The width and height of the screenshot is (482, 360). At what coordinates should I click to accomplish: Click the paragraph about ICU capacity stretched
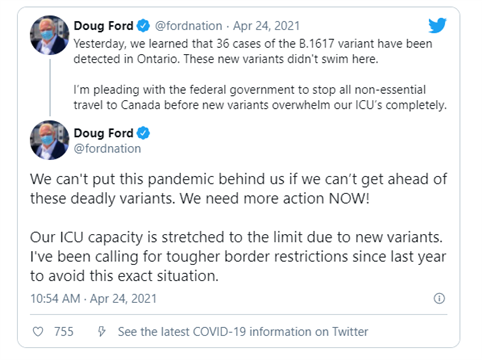tap(238, 256)
